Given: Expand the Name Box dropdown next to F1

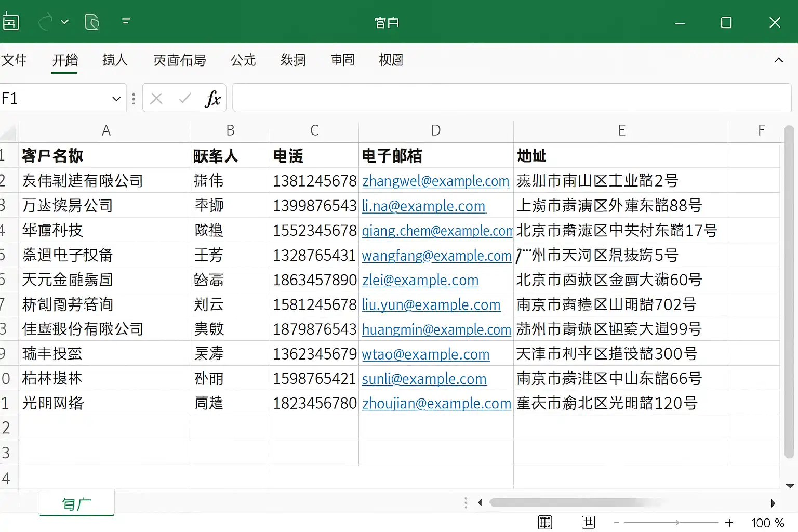Looking at the screenshot, I should (x=116, y=99).
